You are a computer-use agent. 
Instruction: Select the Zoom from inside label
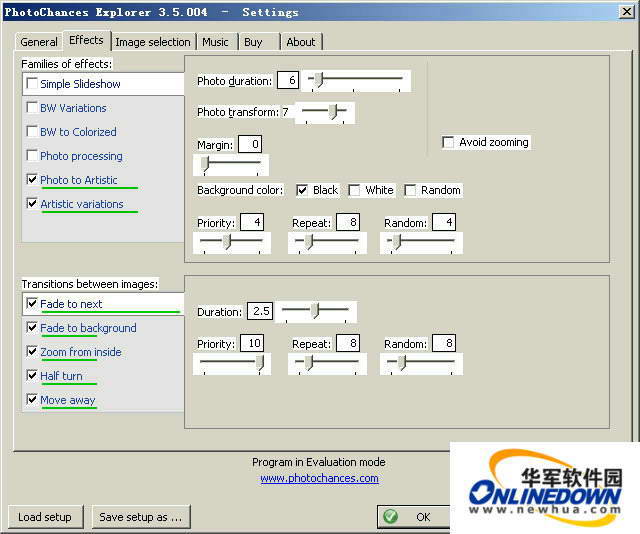point(81,352)
